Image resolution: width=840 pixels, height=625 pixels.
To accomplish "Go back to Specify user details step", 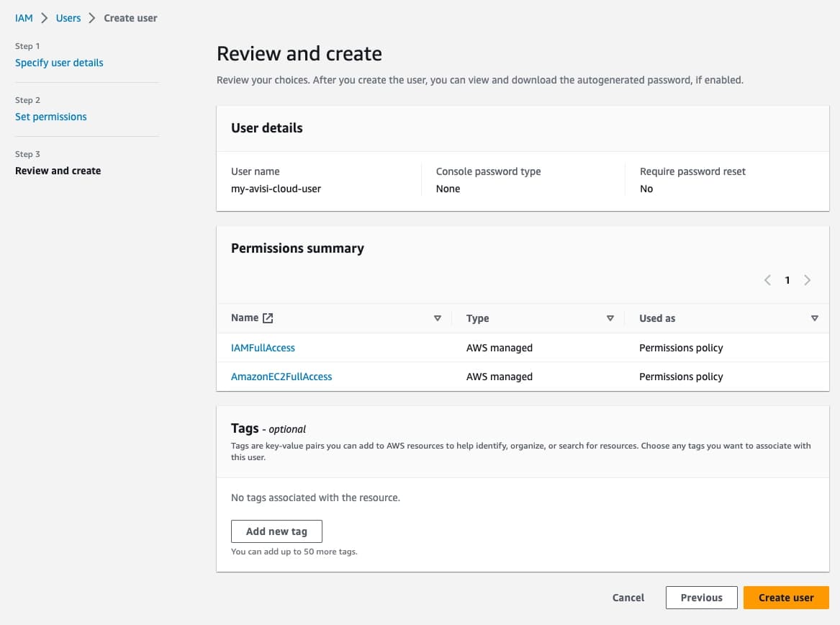I will click(59, 63).
